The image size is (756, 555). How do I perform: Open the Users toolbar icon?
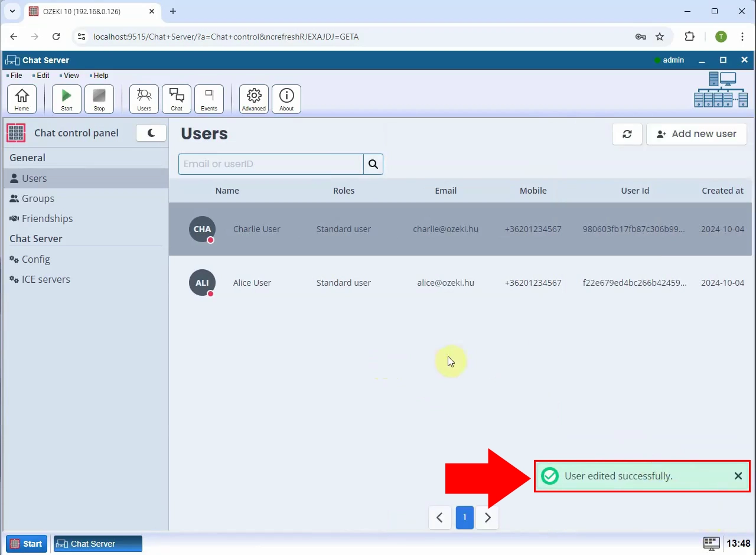click(144, 99)
